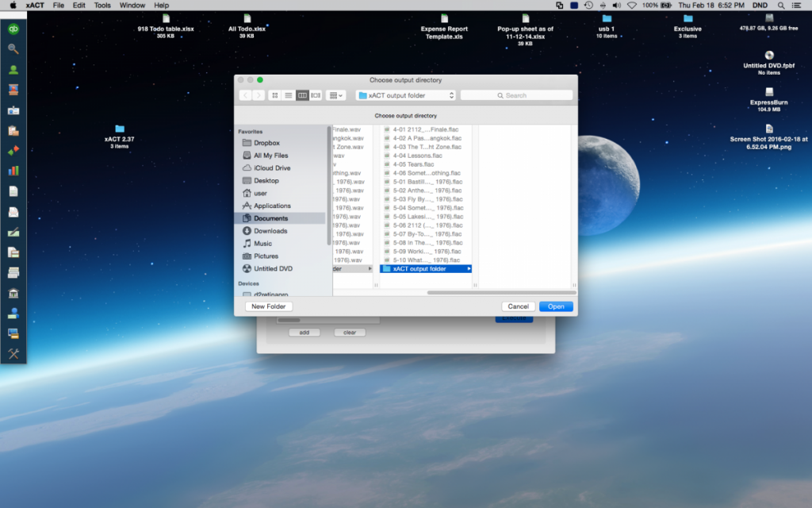Open the xACT output folder path dropdown
Image resolution: width=812 pixels, height=508 pixels.
tap(405, 95)
